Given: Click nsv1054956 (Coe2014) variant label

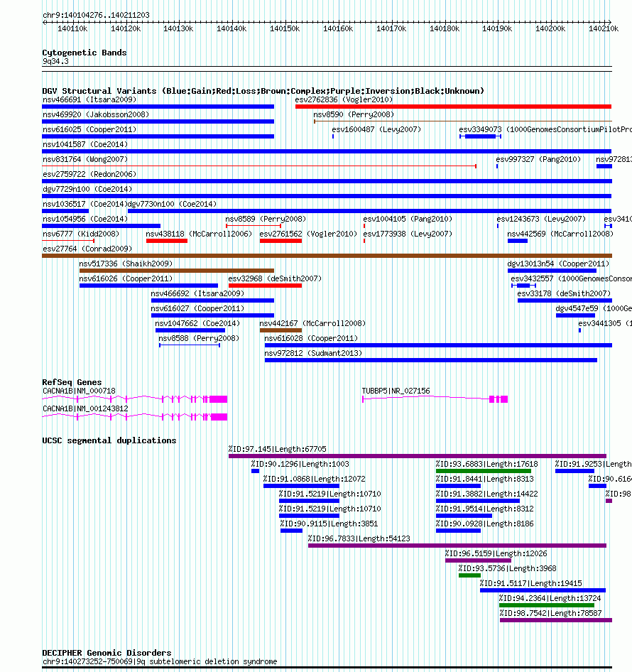Looking at the screenshot, I should point(85,220).
